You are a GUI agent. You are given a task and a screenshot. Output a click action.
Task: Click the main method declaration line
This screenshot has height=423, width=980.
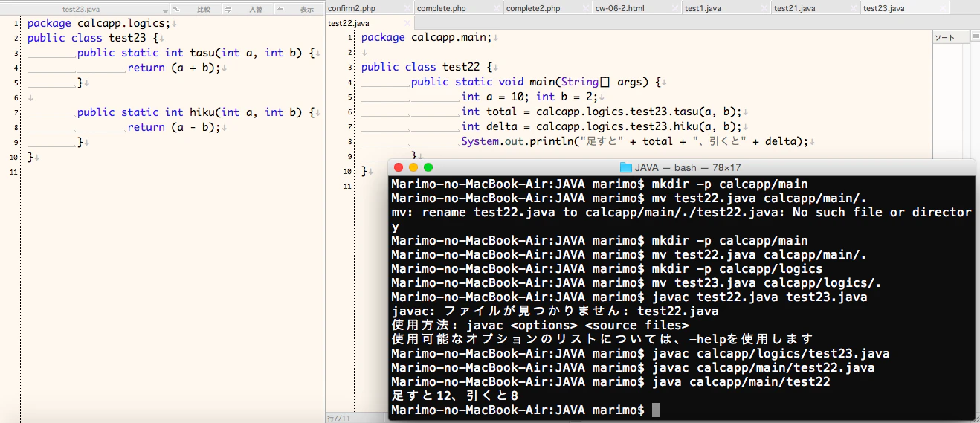tap(536, 82)
